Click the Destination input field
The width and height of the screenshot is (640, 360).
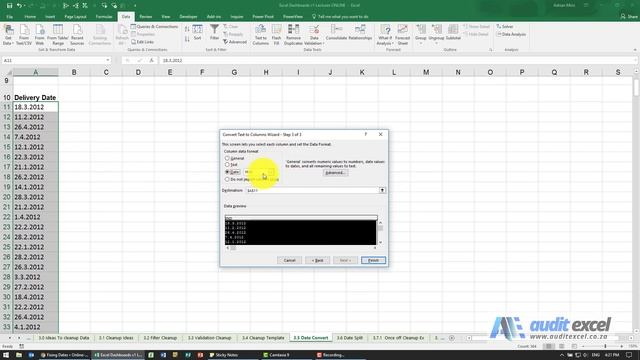(x=312, y=190)
